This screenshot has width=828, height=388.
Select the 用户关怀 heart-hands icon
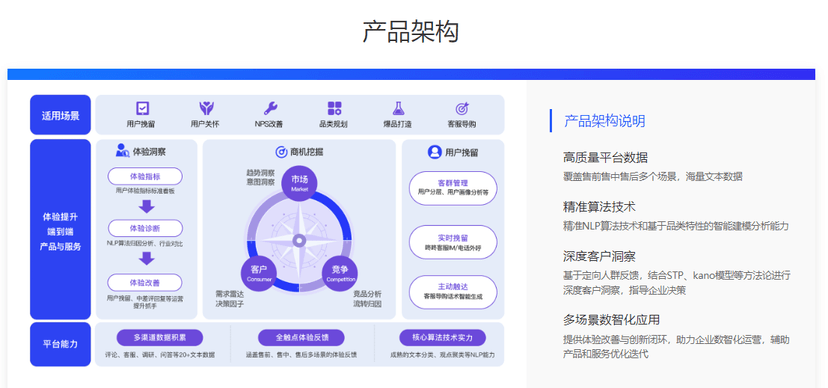pyautogui.click(x=206, y=108)
